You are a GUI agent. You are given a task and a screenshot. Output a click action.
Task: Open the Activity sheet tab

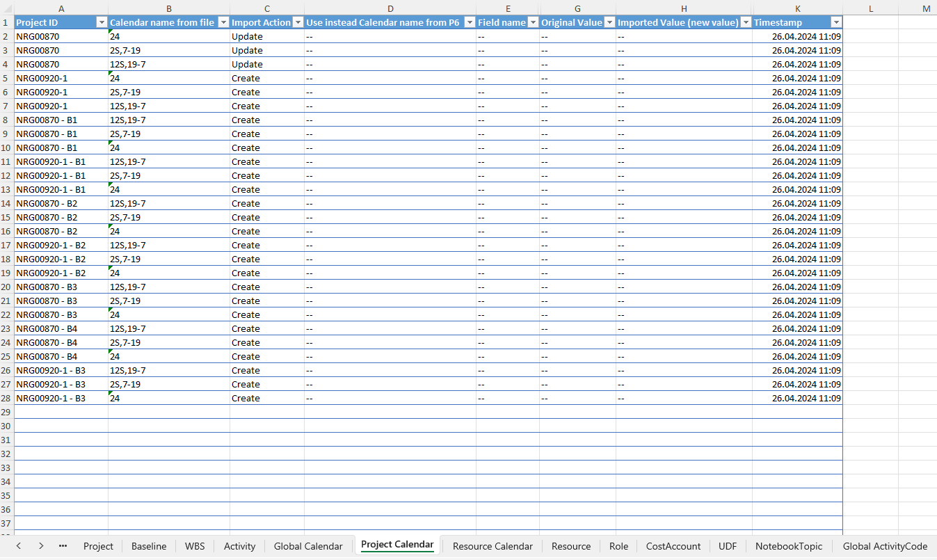(239, 546)
